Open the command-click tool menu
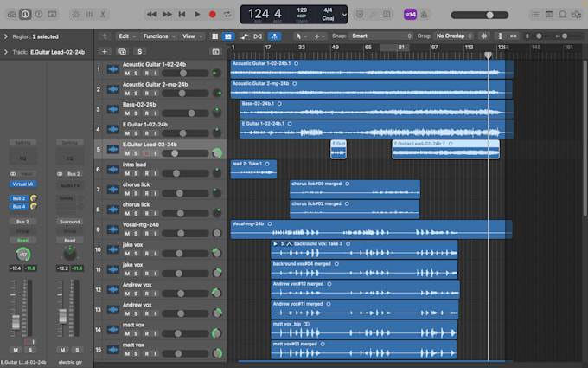Image resolution: width=588 pixels, height=368 pixels. 319,36
